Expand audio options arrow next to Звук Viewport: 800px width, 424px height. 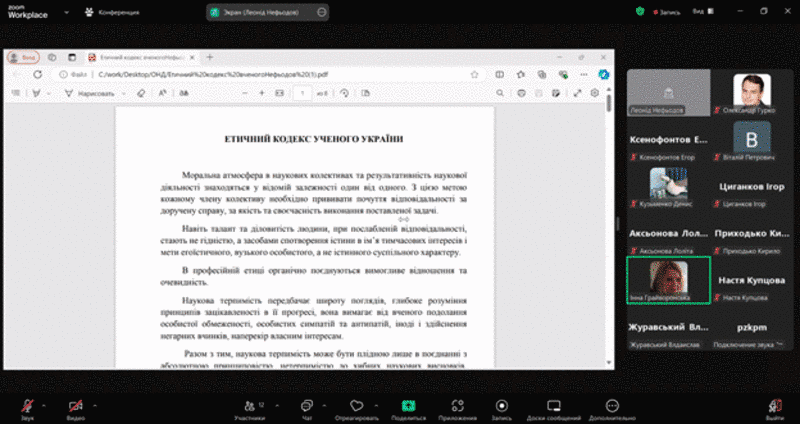coord(43,406)
